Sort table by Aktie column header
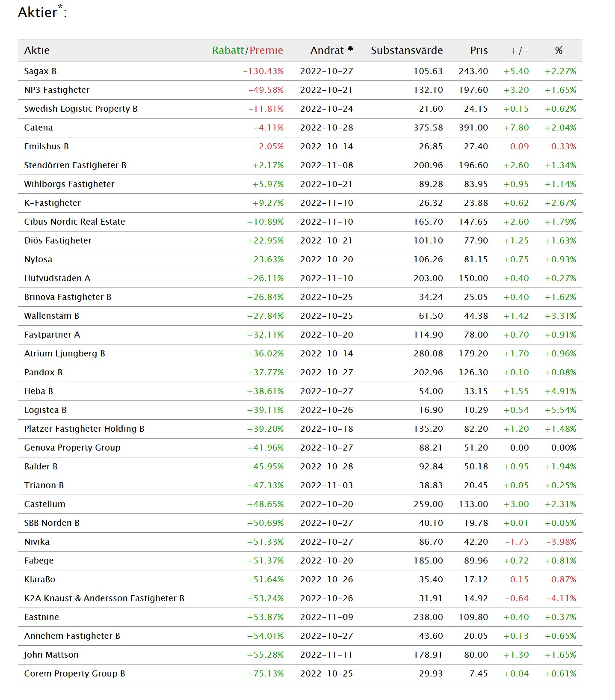This screenshot has width=615, height=700. coord(37,50)
